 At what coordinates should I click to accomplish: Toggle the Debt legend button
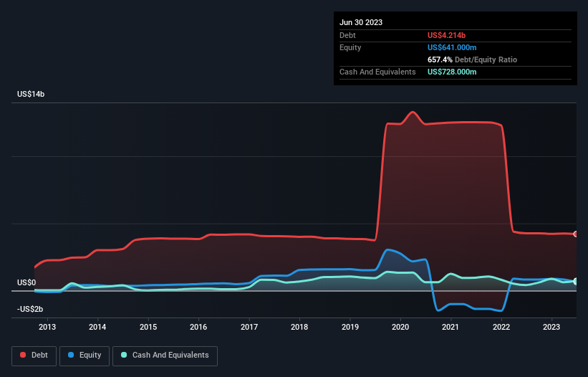pyautogui.click(x=34, y=355)
